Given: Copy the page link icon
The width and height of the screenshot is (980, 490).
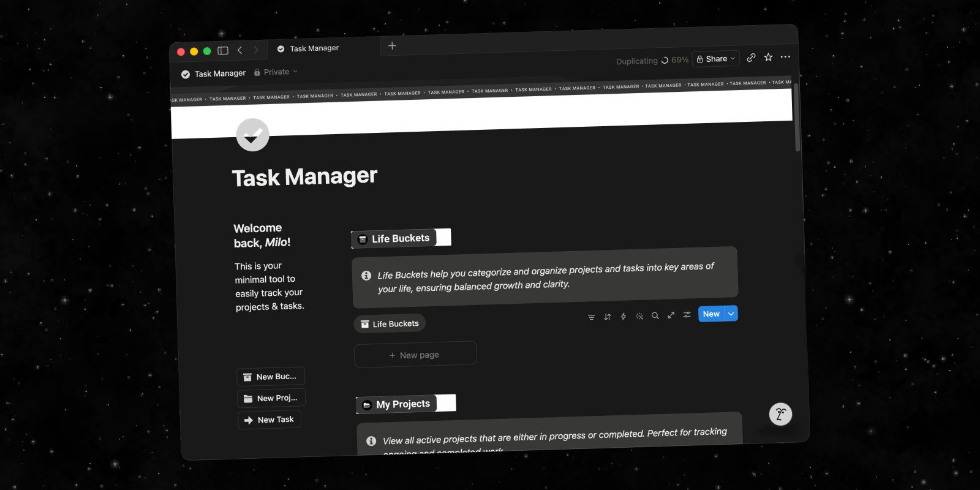Looking at the screenshot, I should pos(751,58).
